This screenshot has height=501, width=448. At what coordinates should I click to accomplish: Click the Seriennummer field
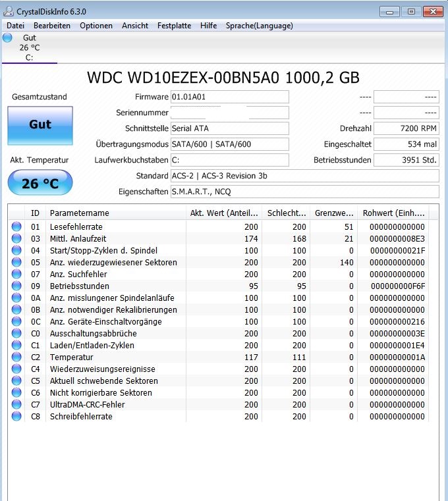tap(229, 113)
